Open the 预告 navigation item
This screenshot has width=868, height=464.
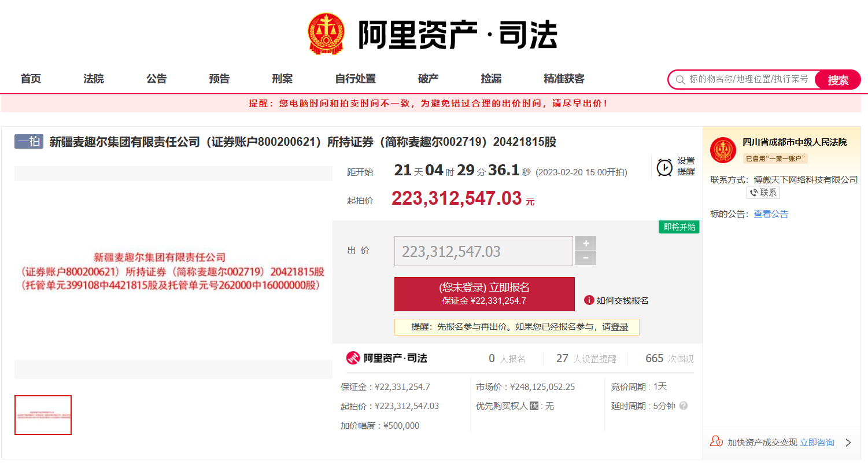point(219,79)
